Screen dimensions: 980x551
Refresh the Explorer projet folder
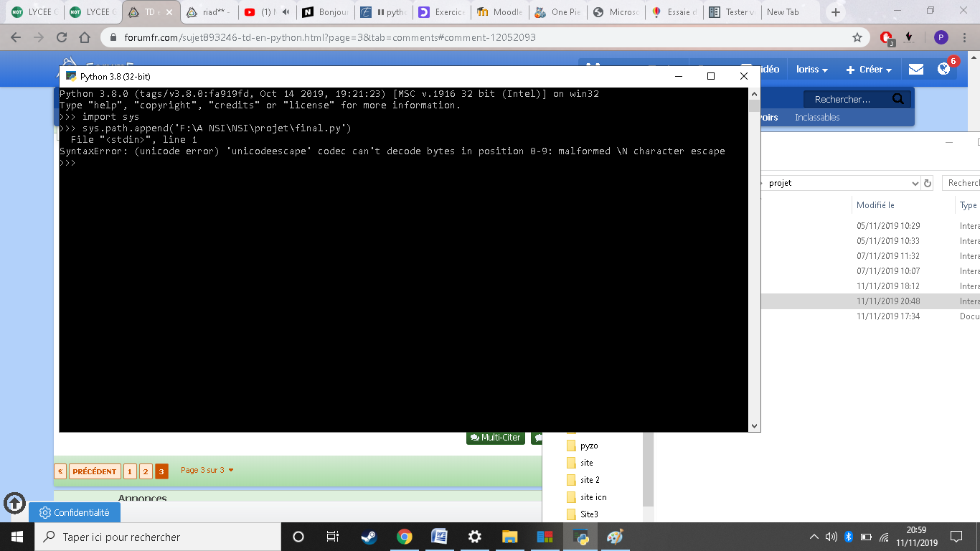[x=928, y=183]
